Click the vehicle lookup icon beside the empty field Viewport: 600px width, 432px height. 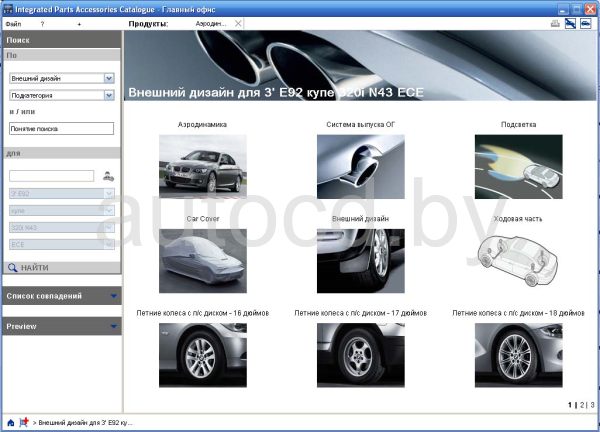pyautogui.click(x=108, y=176)
